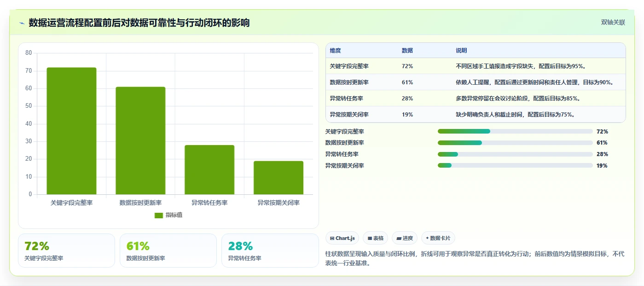Image resolution: width=644 pixels, height=286 pixels.
Task: Click the 数据按时更新率 x-axis label
Action: [140, 203]
